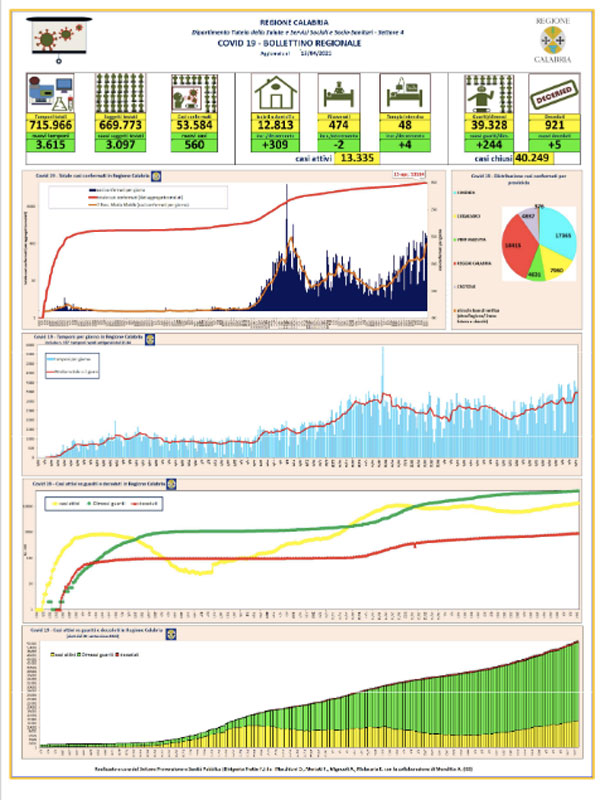Click the confirmed cases crowd icon
Image resolution: width=600 pixels, height=800 pixels.
(x=194, y=93)
